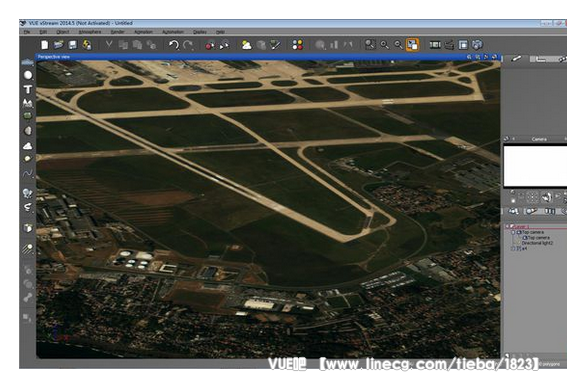567x381 pixels.
Task: Open the Atmosphere menu
Action: pyautogui.click(x=90, y=32)
